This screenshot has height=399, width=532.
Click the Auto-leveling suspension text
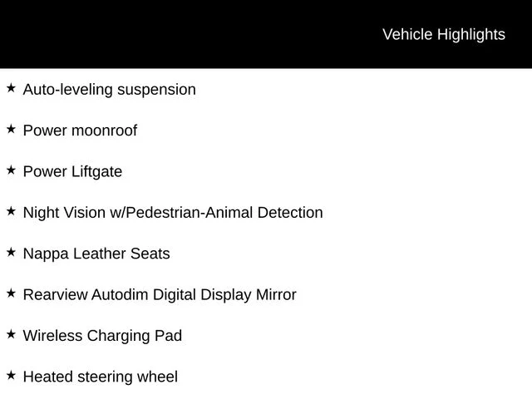[x=109, y=90]
